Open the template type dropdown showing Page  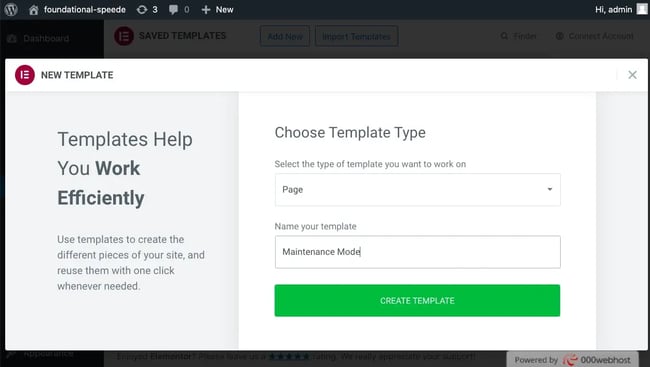(x=417, y=190)
